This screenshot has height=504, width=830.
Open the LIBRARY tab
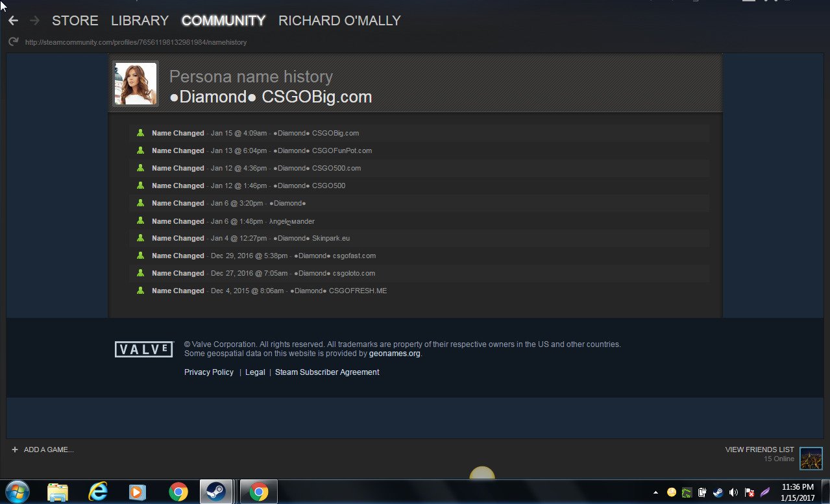click(140, 21)
